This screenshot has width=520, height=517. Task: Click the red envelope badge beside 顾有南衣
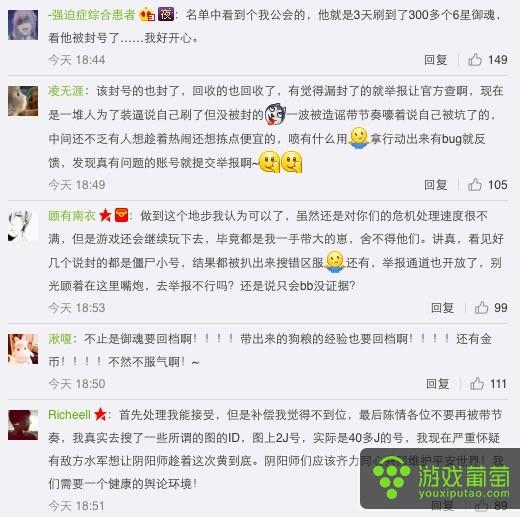click(x=121, y=215)
